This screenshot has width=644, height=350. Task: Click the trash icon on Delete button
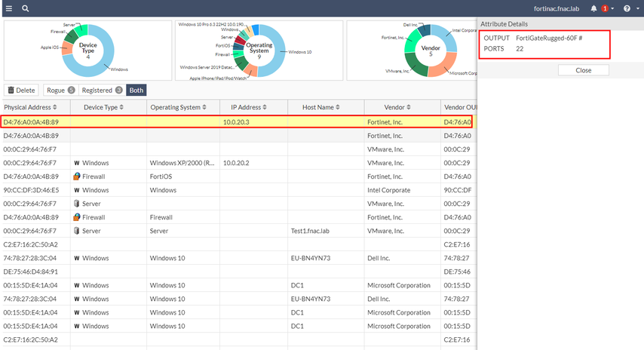click(11, 90)
